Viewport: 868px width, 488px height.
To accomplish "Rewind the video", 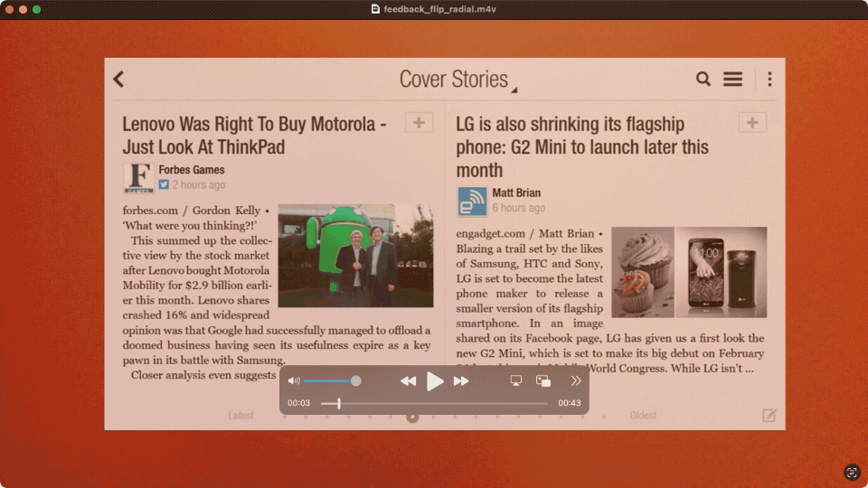I will coord(408,381).
